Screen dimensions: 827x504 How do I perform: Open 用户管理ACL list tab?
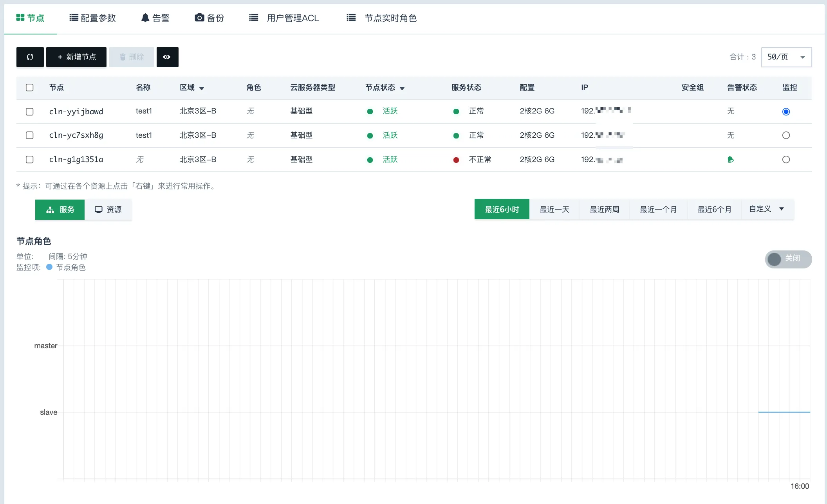pos(284,18)
